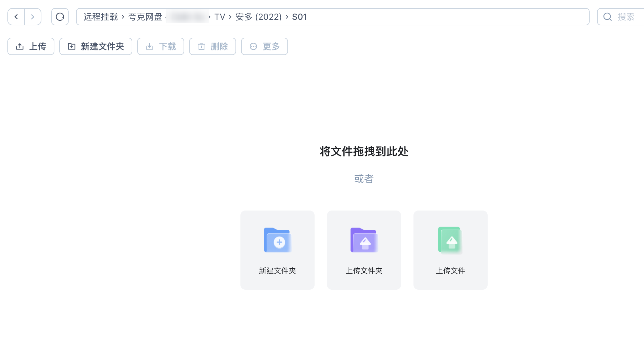Refresh the current folder listing

[60, 17]
